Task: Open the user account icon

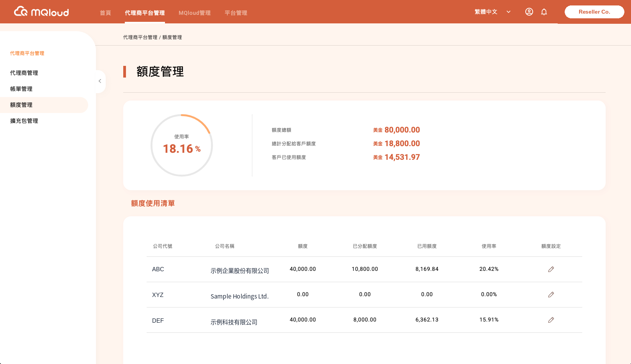Action: (529, 12)
